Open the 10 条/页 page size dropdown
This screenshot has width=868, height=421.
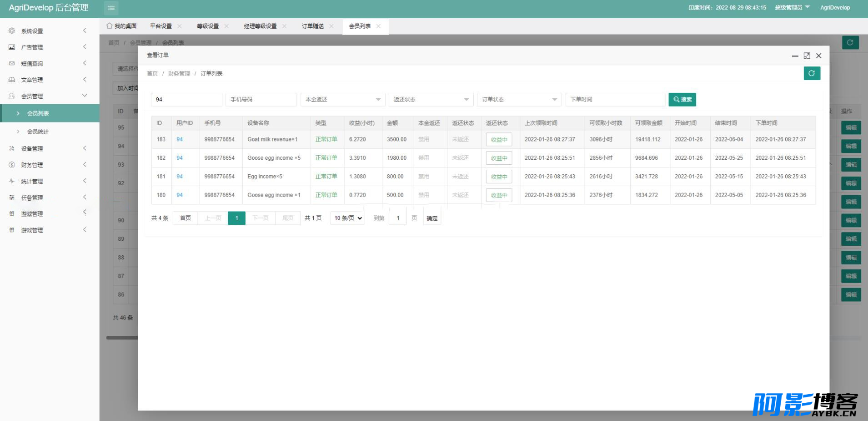347,218
